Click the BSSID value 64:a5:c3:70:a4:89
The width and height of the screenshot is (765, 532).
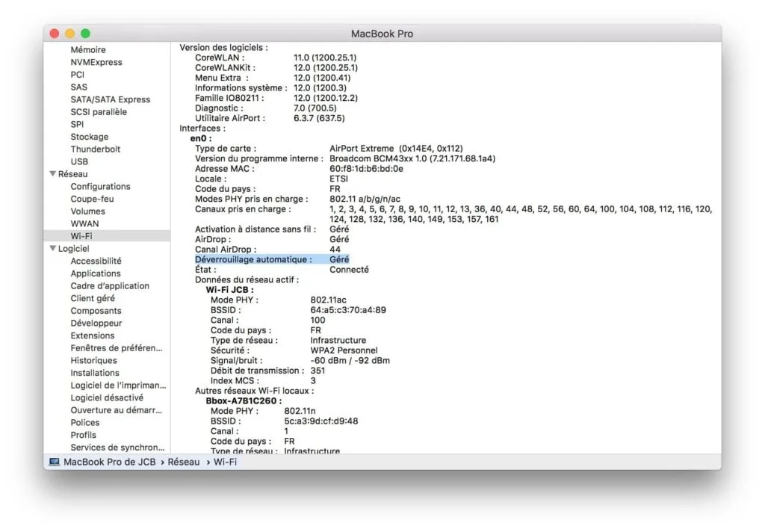tap(348, 310)
